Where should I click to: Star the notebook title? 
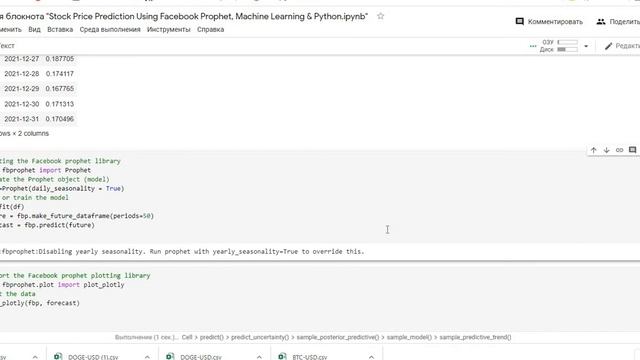click(x=380, y=16)
